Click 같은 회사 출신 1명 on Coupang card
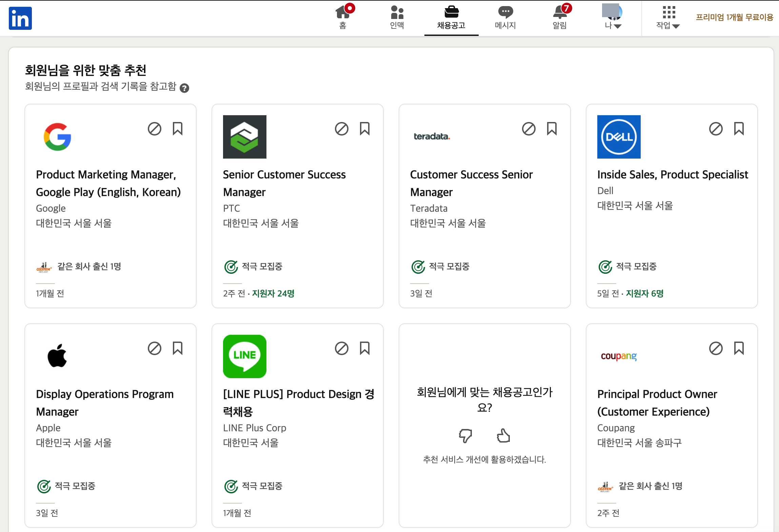This screenshot has width=779, height=532. (651, 486)
